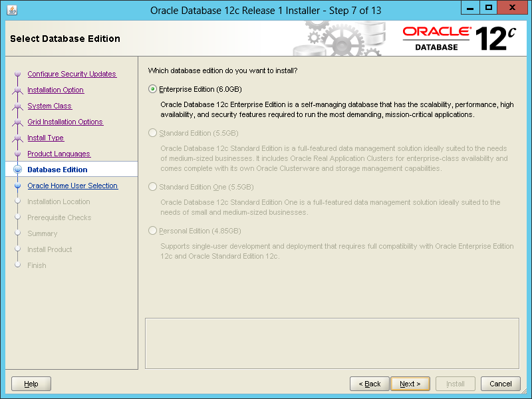Minimize the installer window

470,7
